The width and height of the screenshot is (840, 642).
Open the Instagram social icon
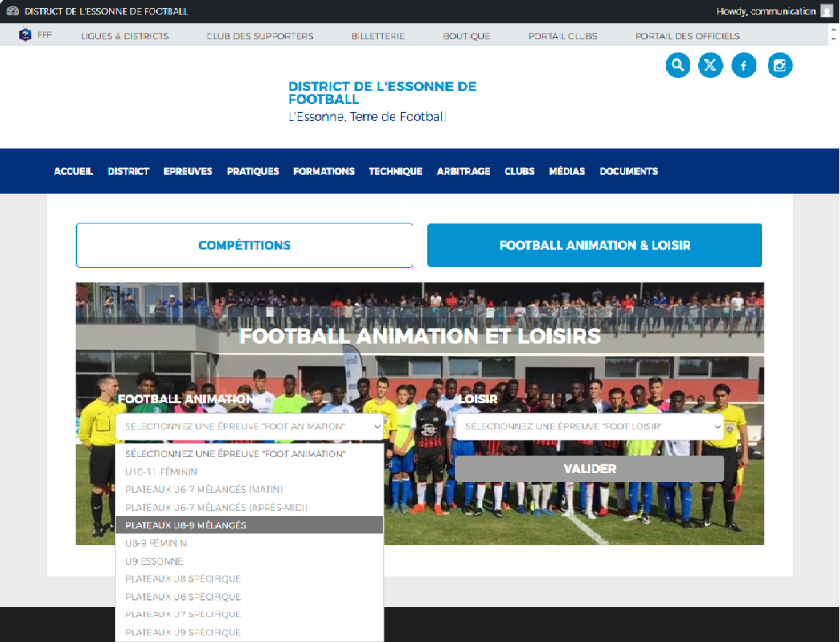pos(780,66)
